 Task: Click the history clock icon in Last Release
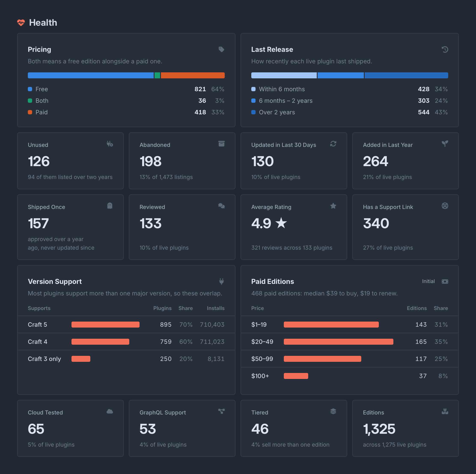(445, 49)
